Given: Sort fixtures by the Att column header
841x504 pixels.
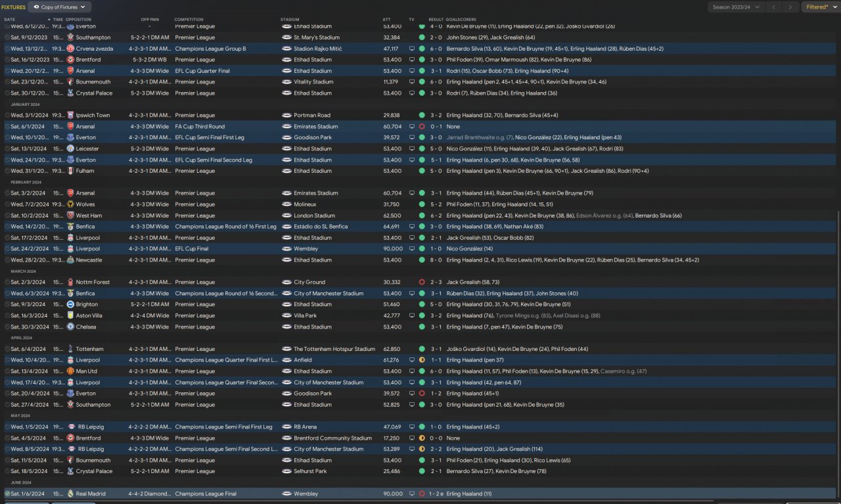Looking at the screenshot, I should (386, 20).
